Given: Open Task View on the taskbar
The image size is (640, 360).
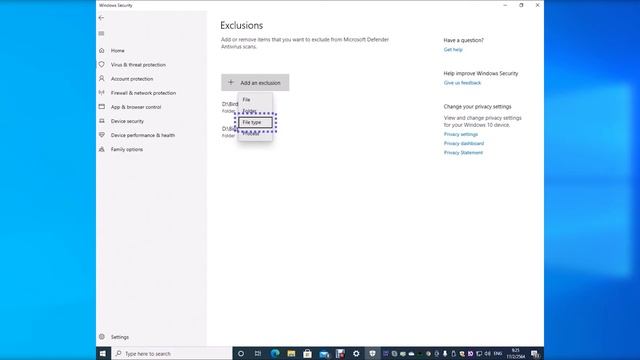Looking at the screenshot, I should click(x=258, y=353).
